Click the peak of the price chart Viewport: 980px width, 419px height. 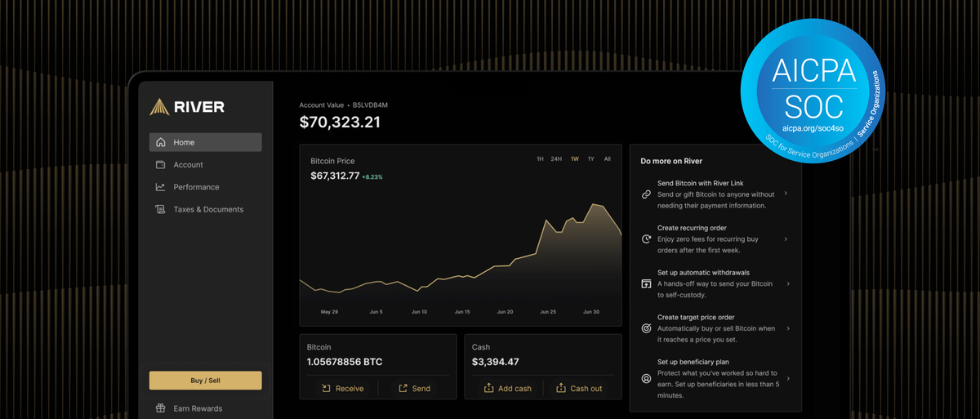pos(594,204)
